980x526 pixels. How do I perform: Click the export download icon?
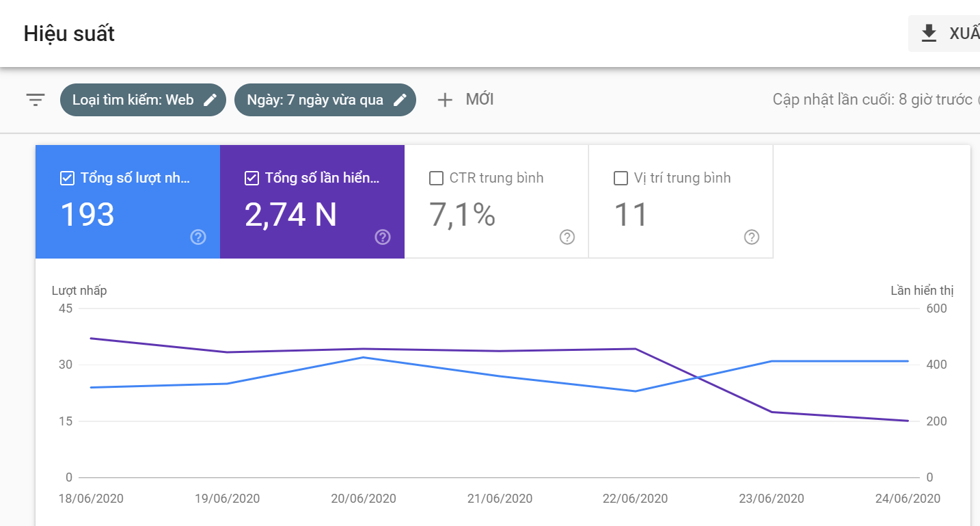click(x=929, y=33)
